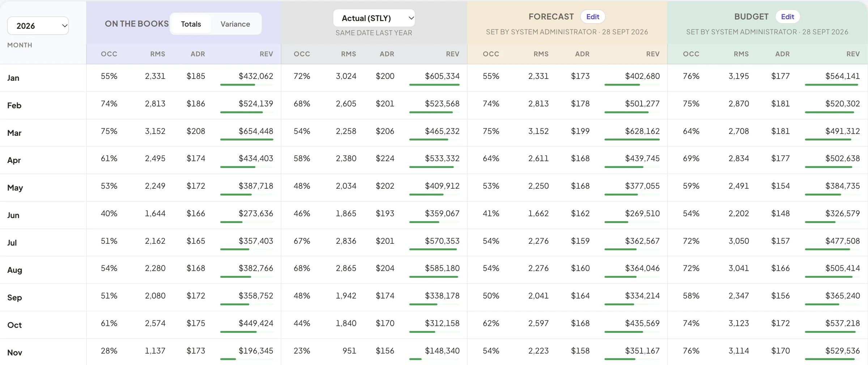Click Forecast Apr rooms 2,611
This screenshot has height=365, width=868.
click(x=538, y=158)
